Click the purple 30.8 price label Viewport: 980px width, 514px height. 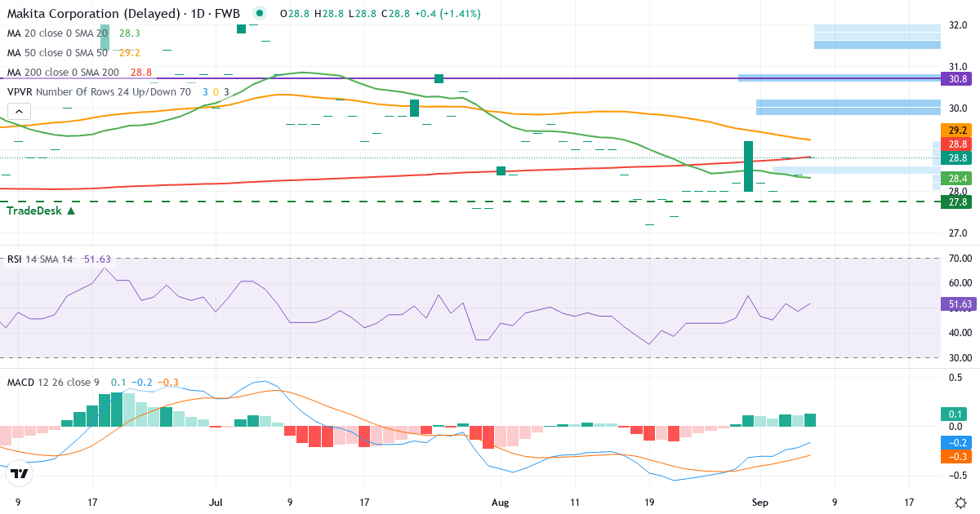[955, 78]
